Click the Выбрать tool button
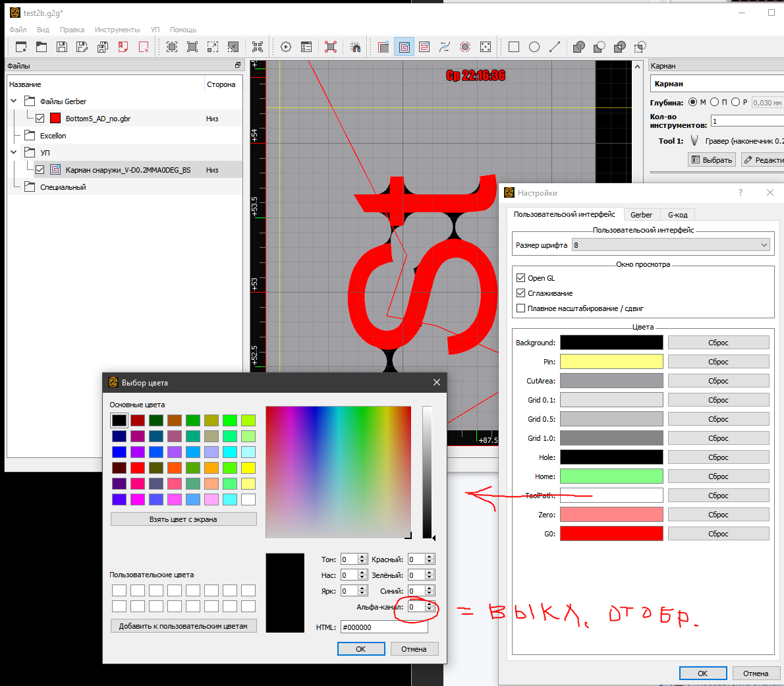The height and width of the screenshot is (686, 784). [x=712, y=160]
